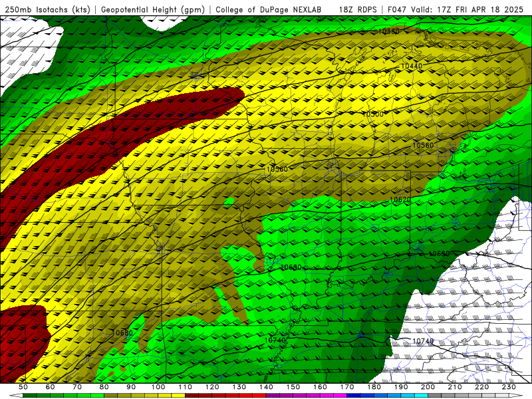This screenshot has width=532, height=399.
Task: Click the 150 value on the color scale
Action: coord(293,387)
